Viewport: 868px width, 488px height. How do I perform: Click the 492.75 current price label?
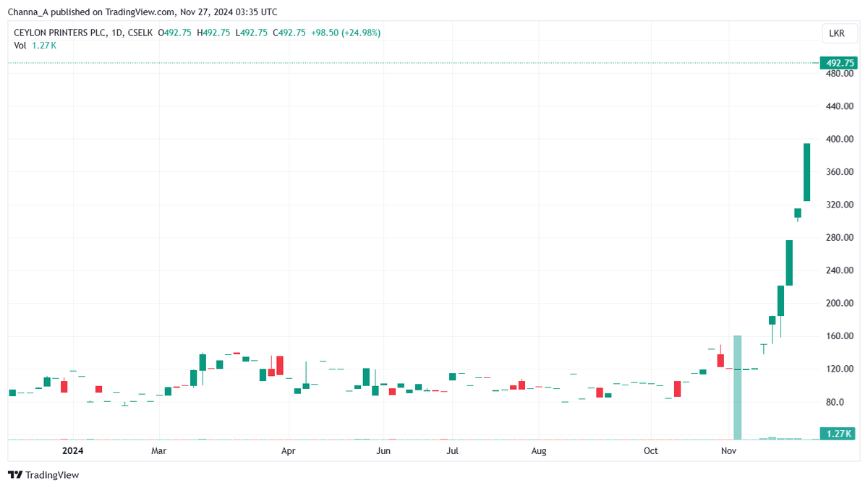click(x=839, y=63)
